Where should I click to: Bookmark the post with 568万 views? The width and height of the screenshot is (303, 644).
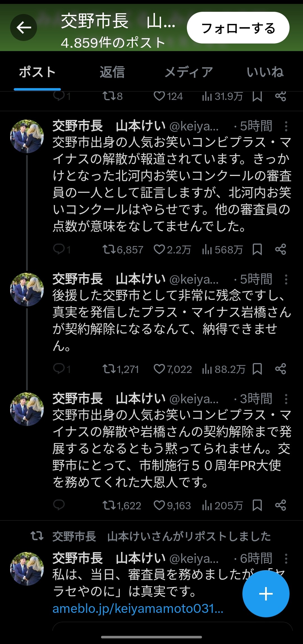click(x=257, y=249)
